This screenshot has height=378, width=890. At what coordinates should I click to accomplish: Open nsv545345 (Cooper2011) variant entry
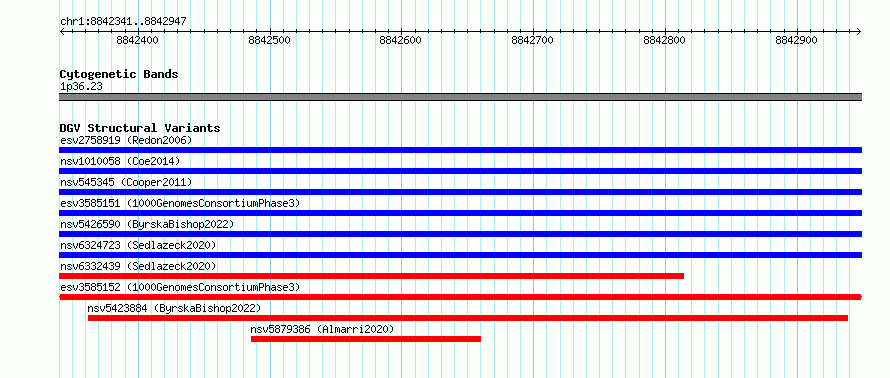tap(126, 182)
